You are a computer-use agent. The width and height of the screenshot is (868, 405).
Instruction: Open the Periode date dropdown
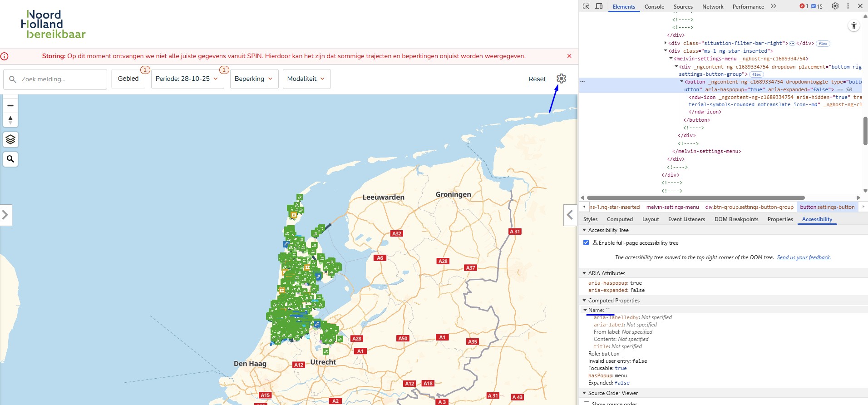point(187,79)
